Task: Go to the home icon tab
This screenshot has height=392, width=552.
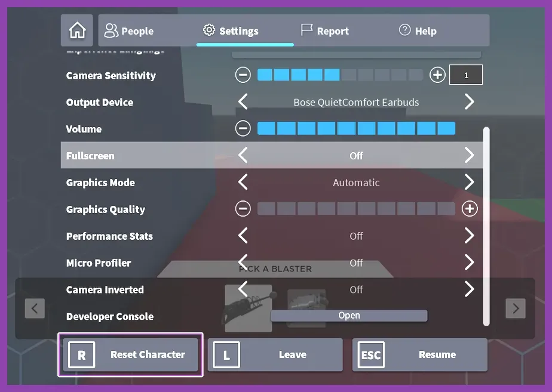Action: [x=76, y=30]
